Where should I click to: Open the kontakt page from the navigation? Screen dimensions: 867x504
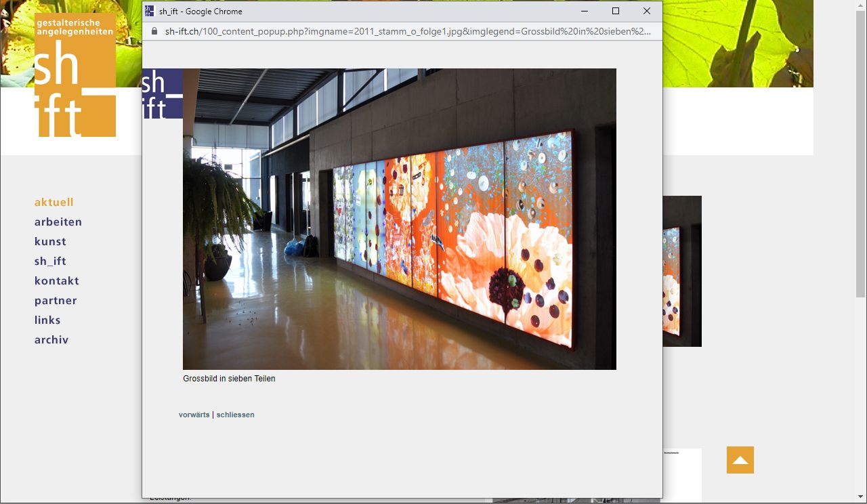(x=57, y=281)
